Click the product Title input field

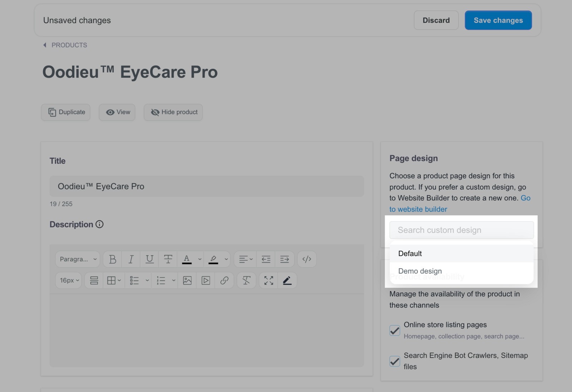click(207, 186)
